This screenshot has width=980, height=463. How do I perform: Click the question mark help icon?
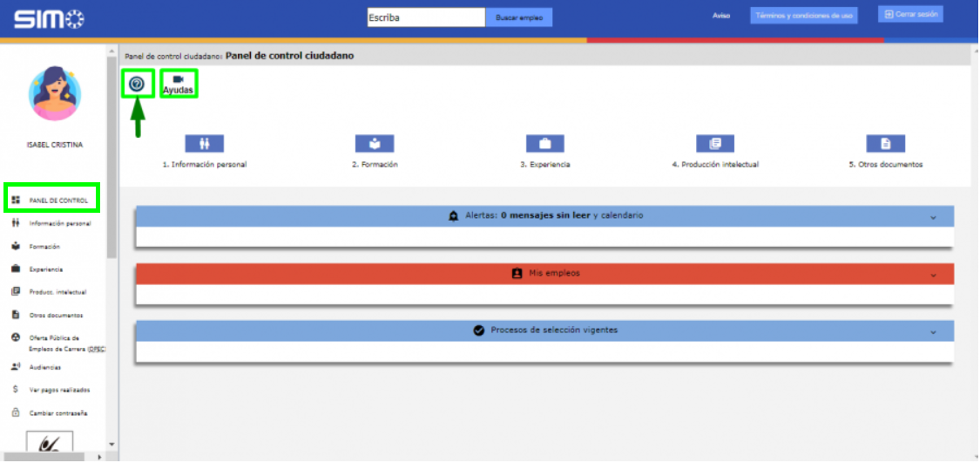click(x=137, y=84)
